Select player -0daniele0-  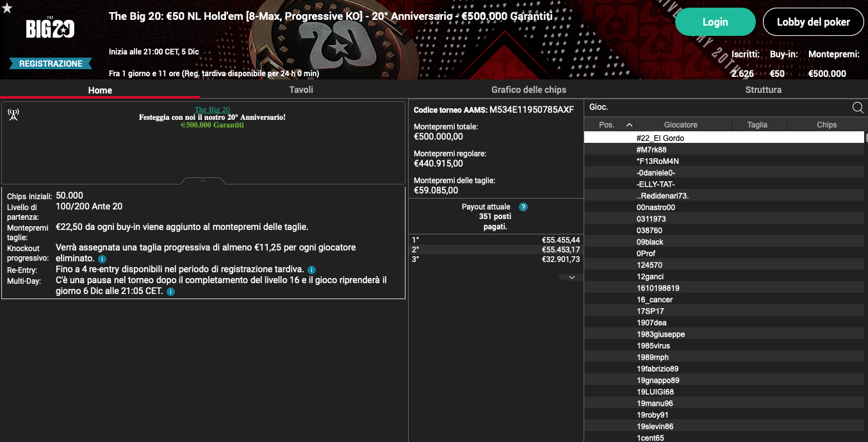pyautogui.click(x=724, y=172)
